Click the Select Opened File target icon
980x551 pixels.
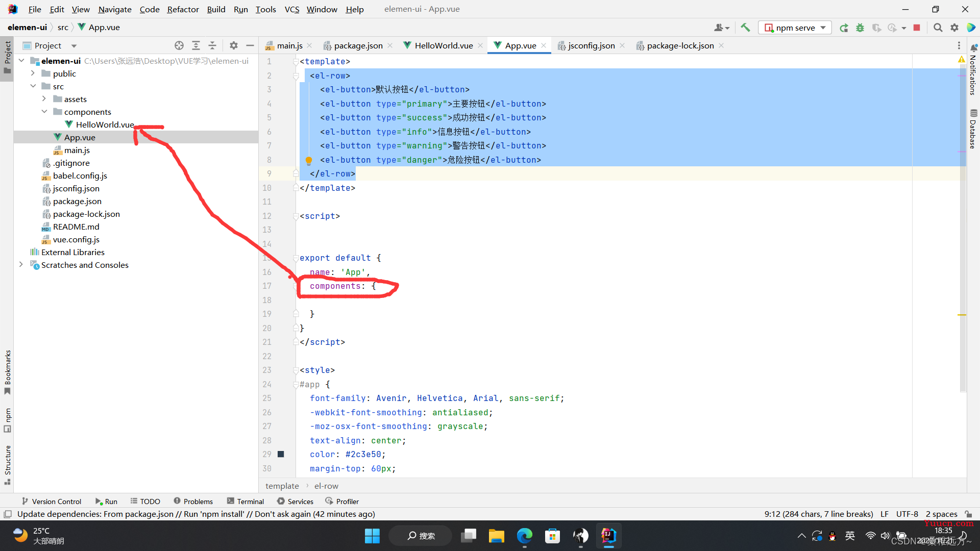179,45
